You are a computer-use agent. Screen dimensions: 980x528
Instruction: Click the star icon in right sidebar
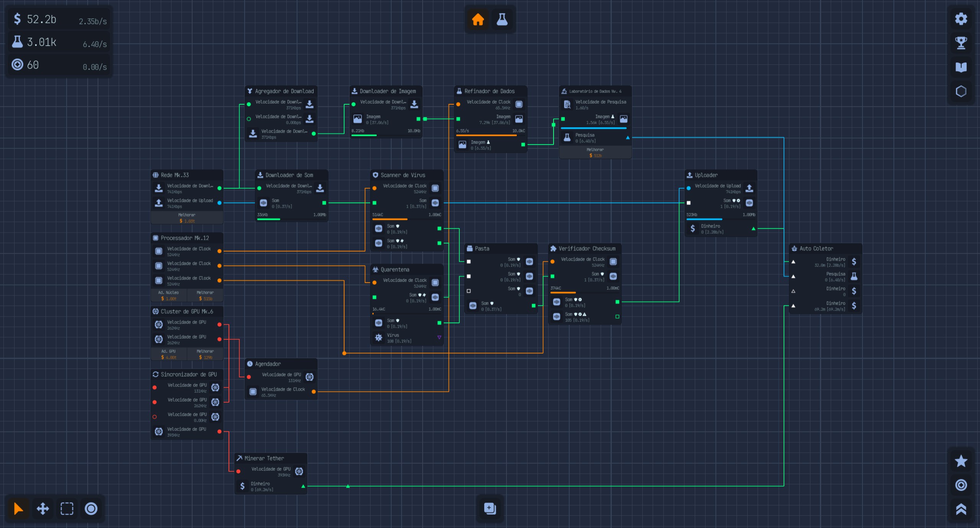[x=961, y=461]
